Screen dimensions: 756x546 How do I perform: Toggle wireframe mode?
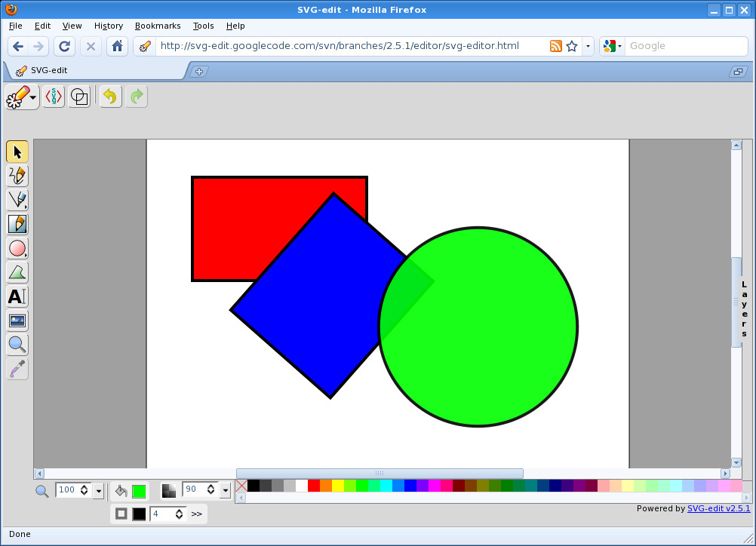click(79, 97)
